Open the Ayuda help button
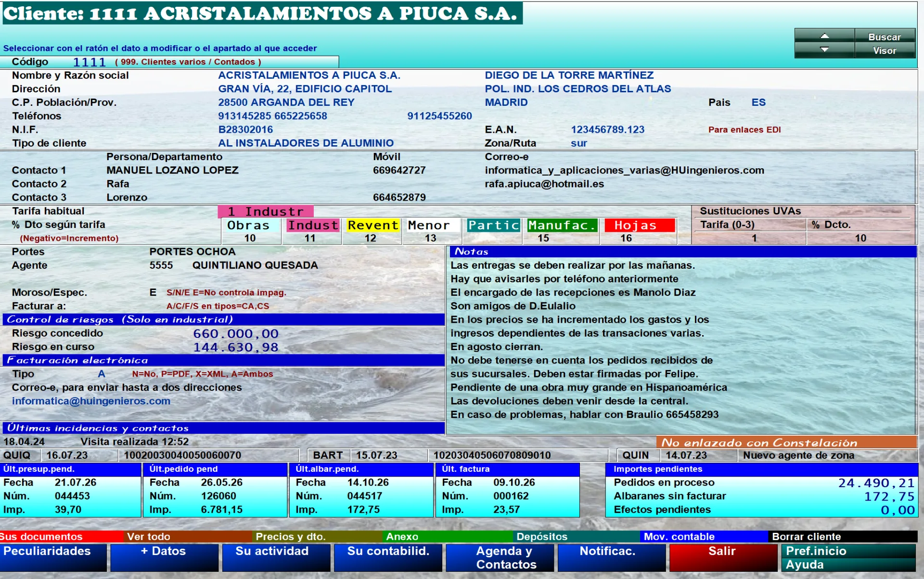Image resolution: width=924 pixels, height=579 pixels. (x=849, y=565)
